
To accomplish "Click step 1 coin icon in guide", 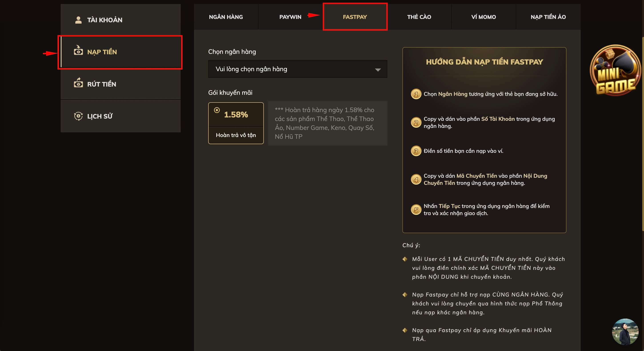I will click(416, 94).
